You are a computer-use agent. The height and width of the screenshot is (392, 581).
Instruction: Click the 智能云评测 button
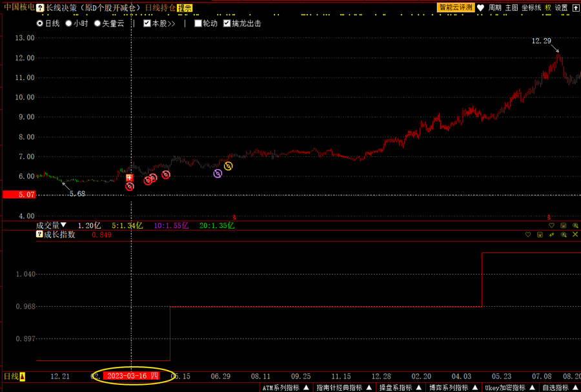pos(456,8)
